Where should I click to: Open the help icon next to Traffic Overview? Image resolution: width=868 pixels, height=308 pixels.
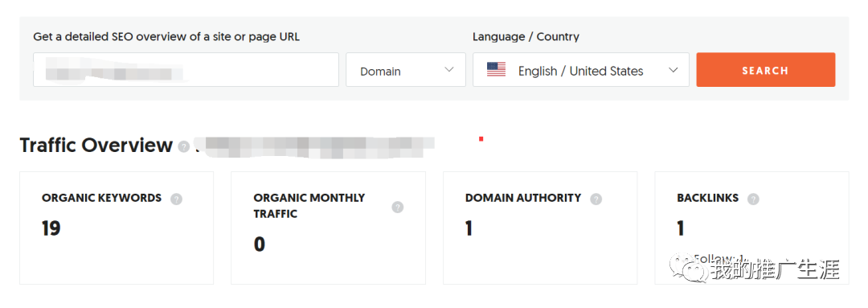tap(184, 146)
